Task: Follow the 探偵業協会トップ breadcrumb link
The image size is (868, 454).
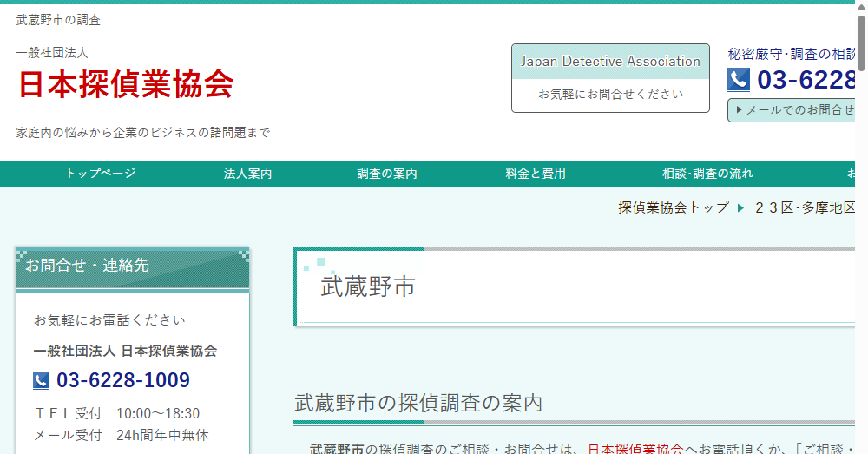Action: (673, 207)
